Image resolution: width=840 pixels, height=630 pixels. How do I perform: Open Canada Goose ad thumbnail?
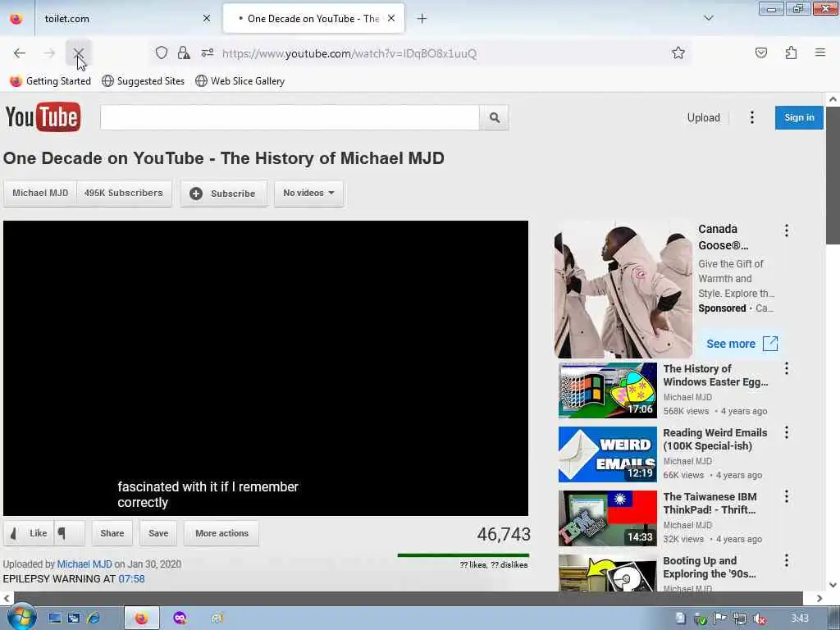pyautogui.click(x=623, y=290)
